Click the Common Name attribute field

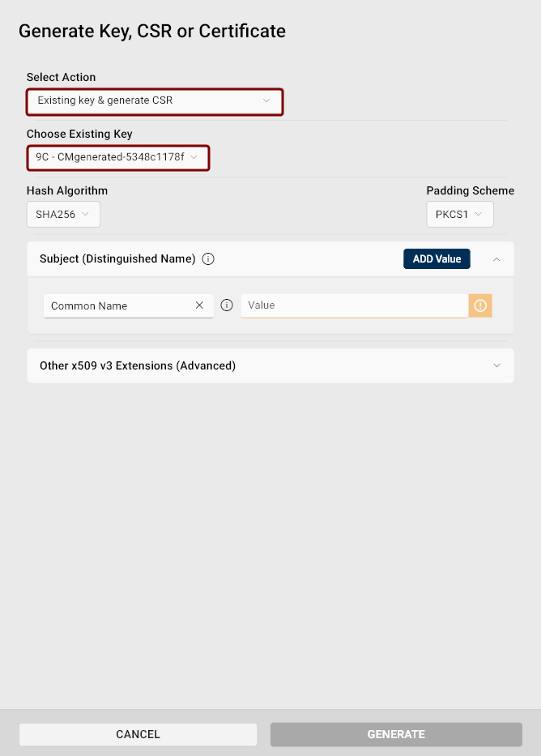point(117,305)
